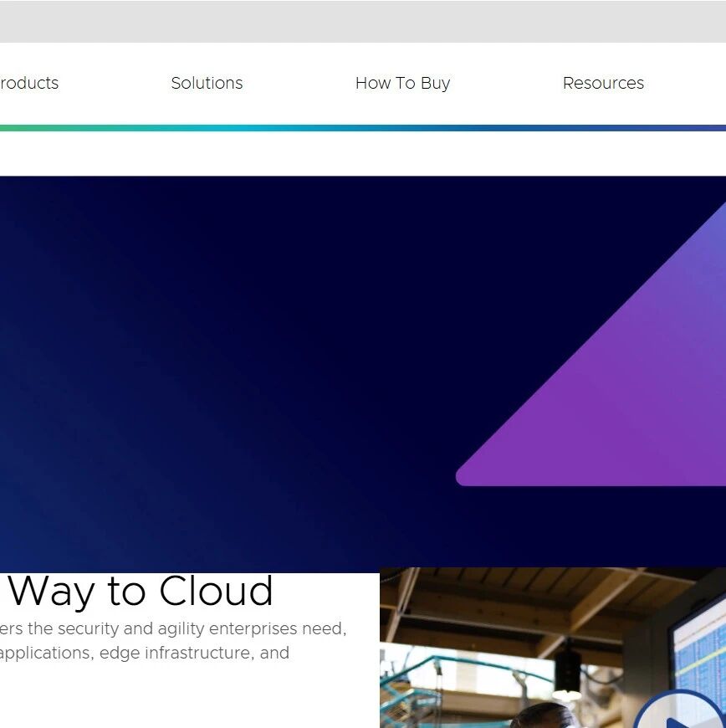Open the Resources menu

603,83
